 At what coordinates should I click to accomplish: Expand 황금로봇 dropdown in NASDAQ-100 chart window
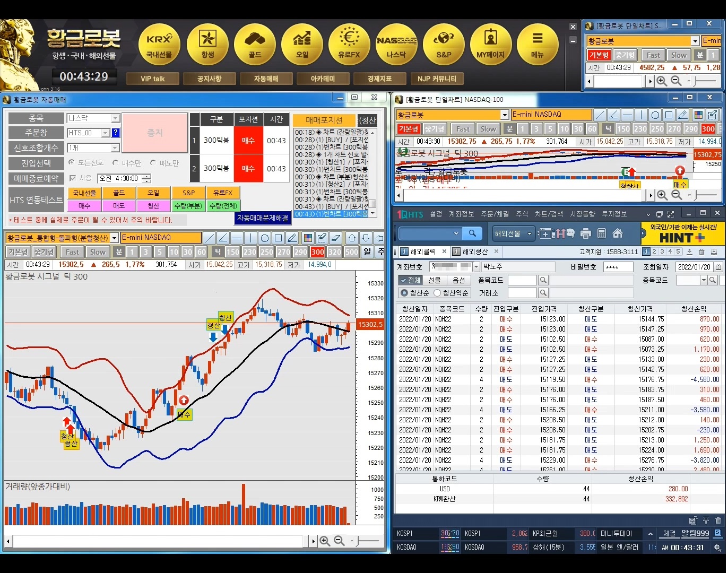(x=505, y=115)
